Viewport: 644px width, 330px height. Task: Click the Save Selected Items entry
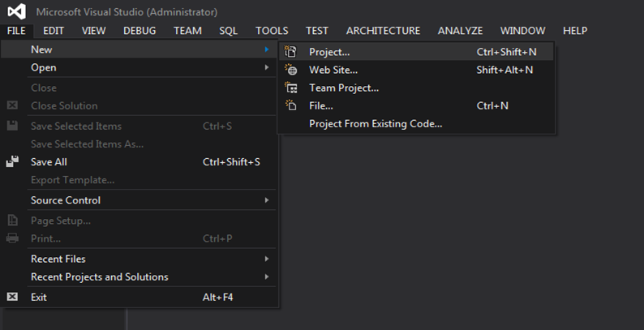(x=139, y=126)
